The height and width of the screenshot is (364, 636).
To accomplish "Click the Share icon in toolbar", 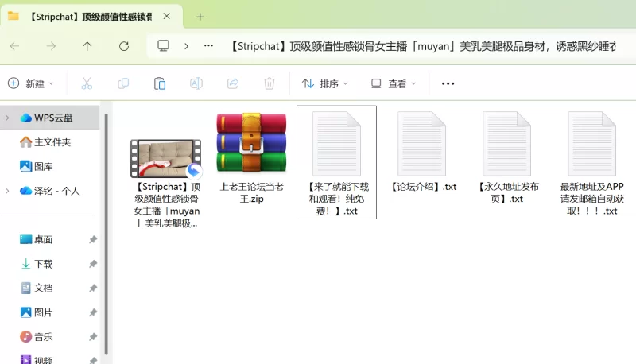I will pos(233,83).
